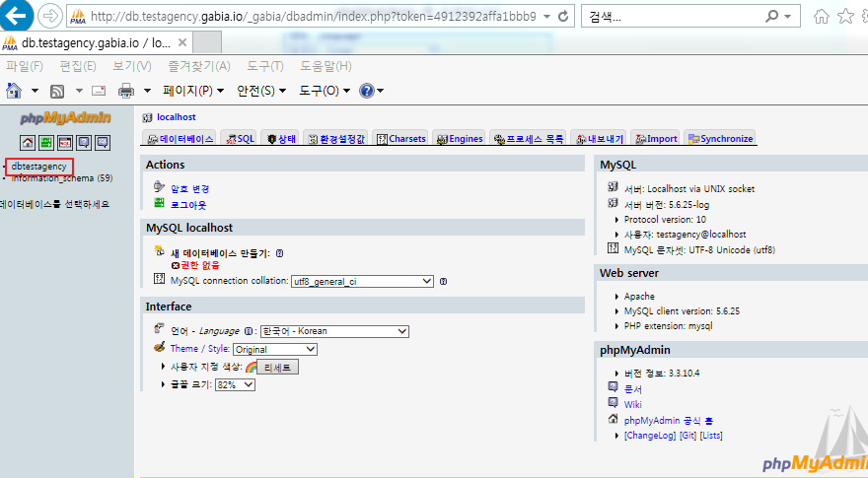This screenshot has height=478, width=868.
Task: Expand the dropdown arrow next to Printer icon
Action: tap(147, 90)
